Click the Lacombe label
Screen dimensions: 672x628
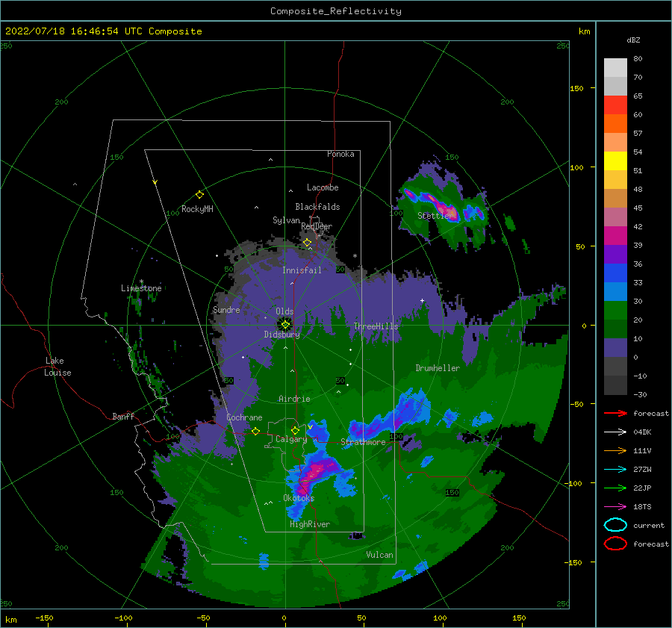(x=323, y=187)
